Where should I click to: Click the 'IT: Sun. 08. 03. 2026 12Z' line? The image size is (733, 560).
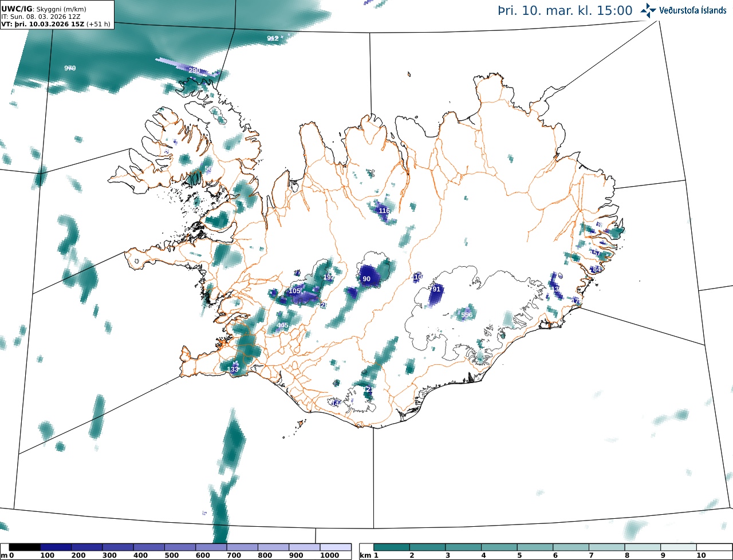tap(41, 17)
